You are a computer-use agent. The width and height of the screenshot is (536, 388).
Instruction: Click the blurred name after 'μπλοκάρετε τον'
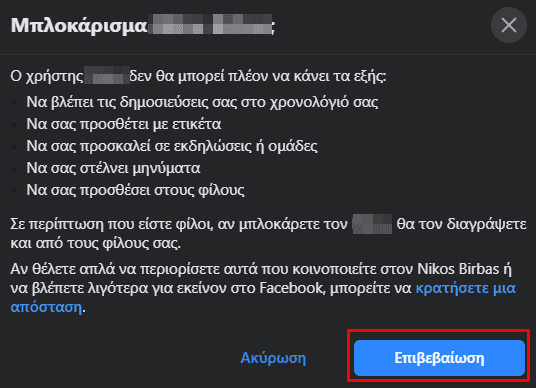(x=372, y=224)
